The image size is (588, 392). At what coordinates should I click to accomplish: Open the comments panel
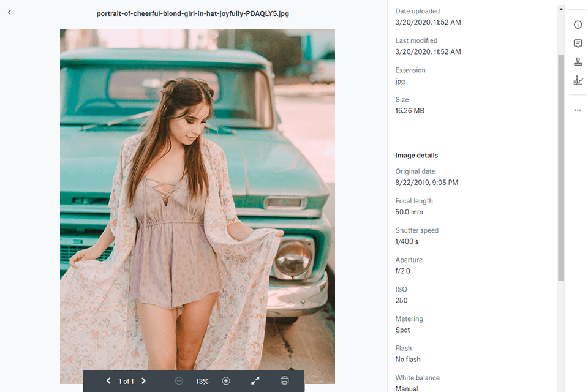click(578, 43)
